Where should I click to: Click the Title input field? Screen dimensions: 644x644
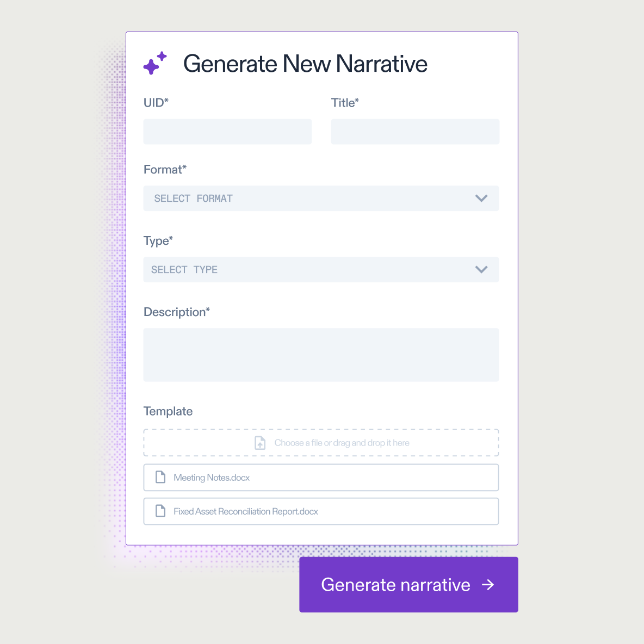click(x=415, y=131)
